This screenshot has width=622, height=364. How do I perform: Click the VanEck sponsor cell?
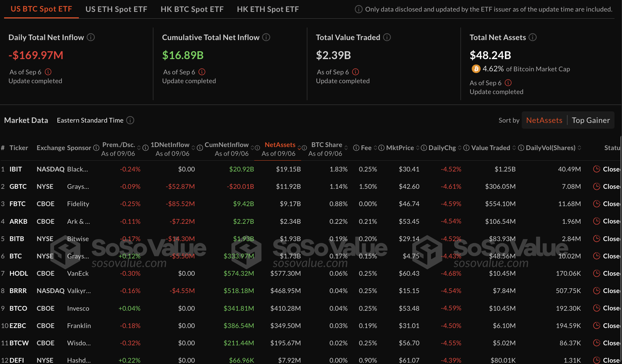click(x=78, y=273)
